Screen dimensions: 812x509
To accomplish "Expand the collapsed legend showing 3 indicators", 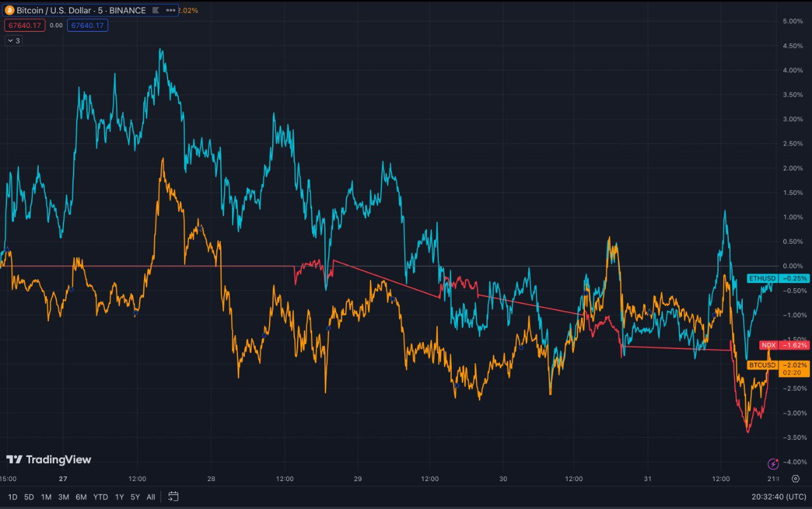I will [13, 41].
